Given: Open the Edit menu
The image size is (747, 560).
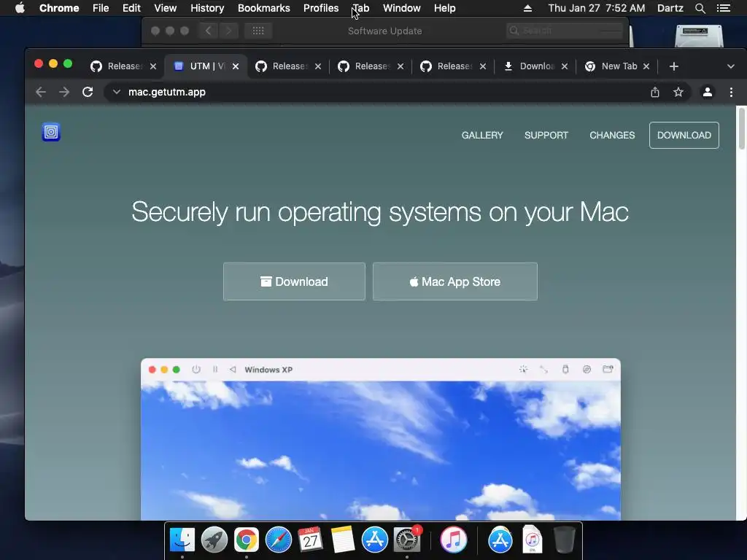Looking at the screenshot, I should pyautogui.click(x=131, y=8).
